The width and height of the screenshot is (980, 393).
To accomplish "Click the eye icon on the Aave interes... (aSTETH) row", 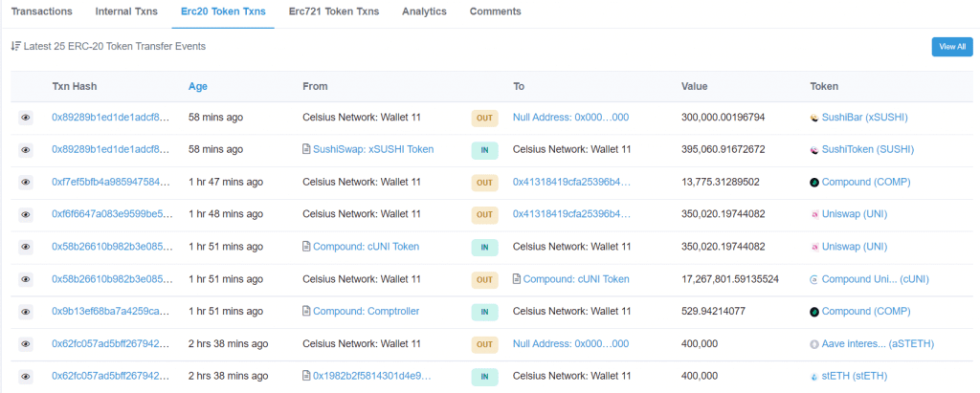I will pos(26,343).
